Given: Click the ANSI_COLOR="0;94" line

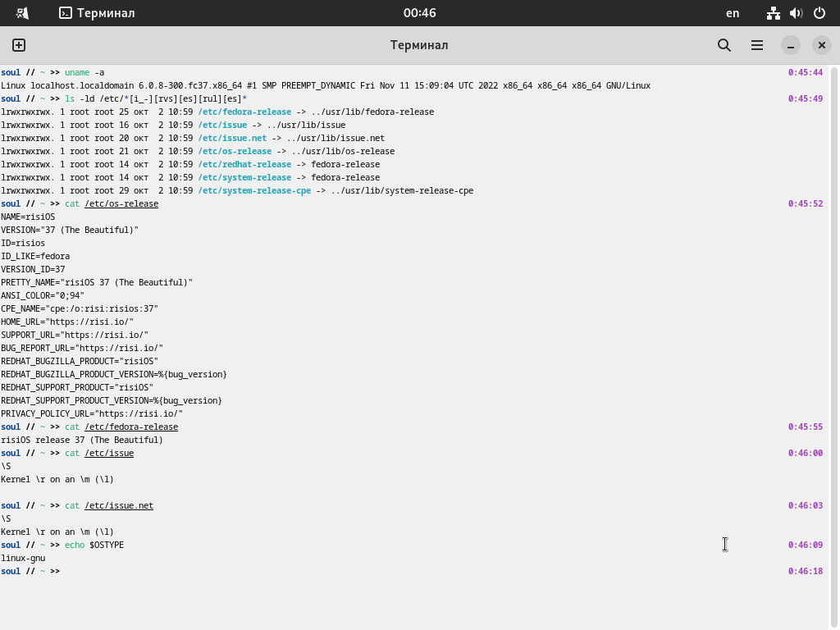Looking at the screenshot, I should [43, 295].
